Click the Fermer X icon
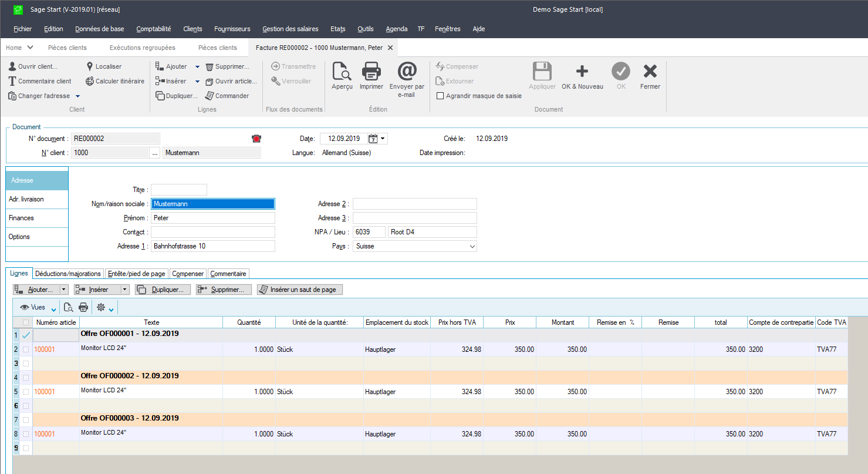Viewport: 868px width, 474px height. point(650,72)
